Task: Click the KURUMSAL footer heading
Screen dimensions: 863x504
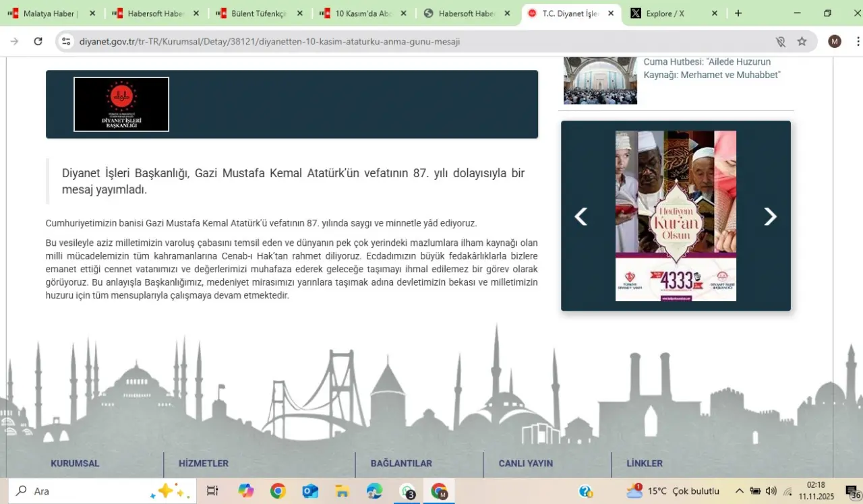Action: 75,464
